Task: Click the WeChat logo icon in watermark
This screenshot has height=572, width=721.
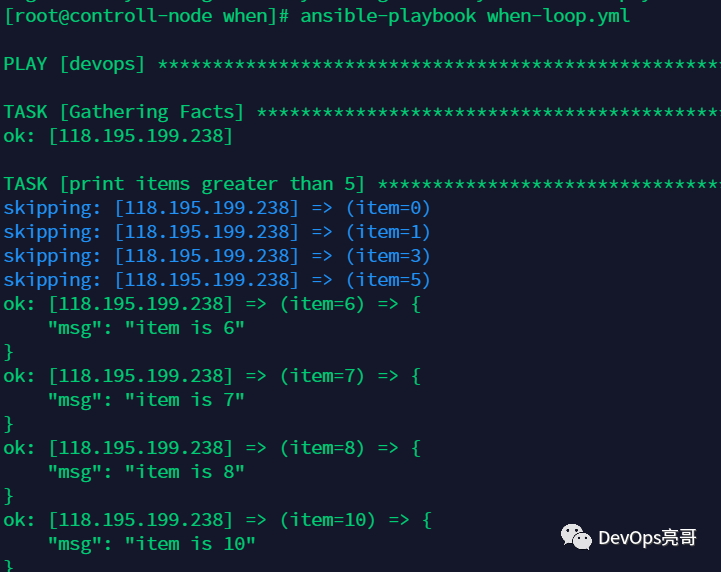Action: (x=576, y=537)
